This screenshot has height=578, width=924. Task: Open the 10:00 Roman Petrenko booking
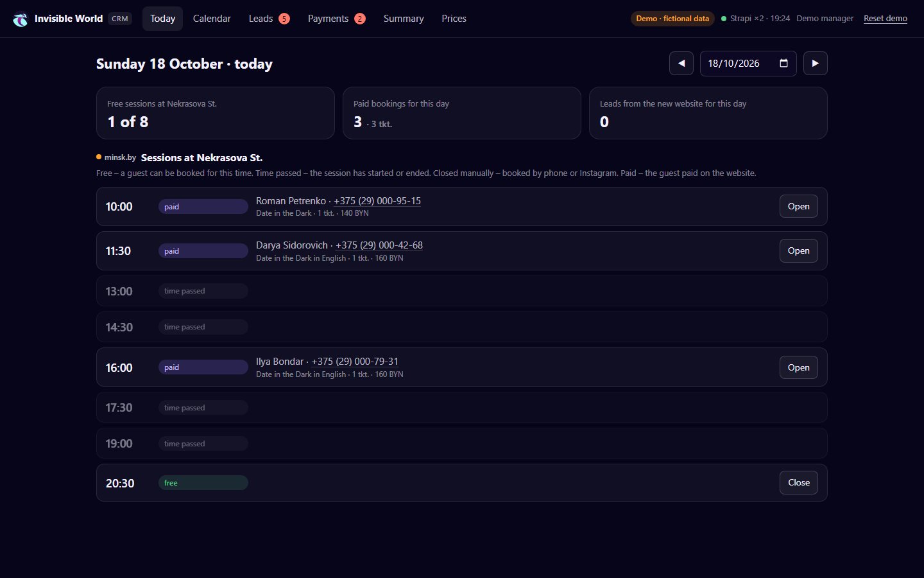click(x=799, y=206)
